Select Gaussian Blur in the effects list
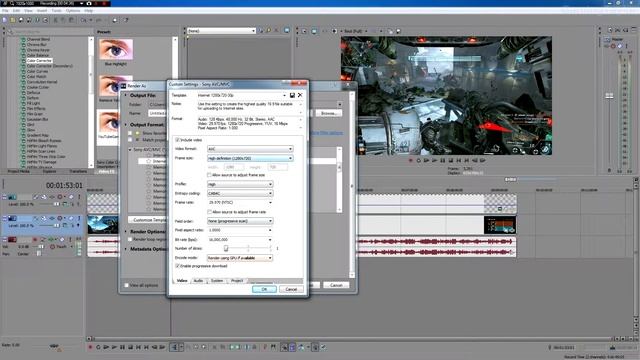The height and width of the screenshot is (360, 640). pyautogui.click(x=38, y=119)
